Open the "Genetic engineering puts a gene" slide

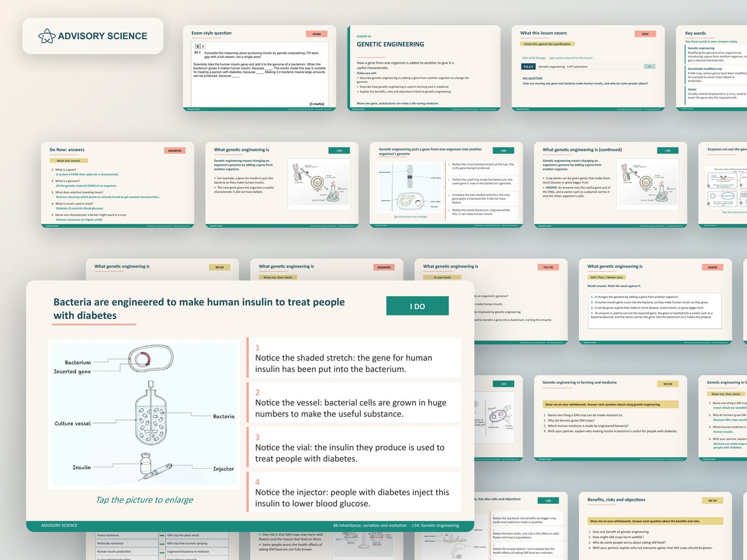click(x=446, y=185)
